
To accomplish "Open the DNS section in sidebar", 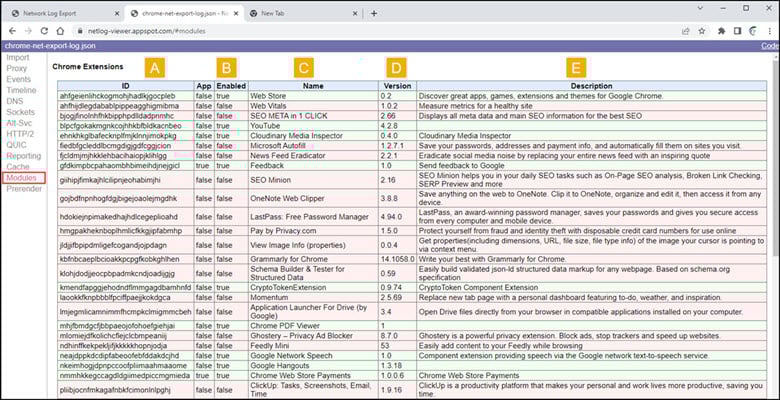I will coord(14,101).
